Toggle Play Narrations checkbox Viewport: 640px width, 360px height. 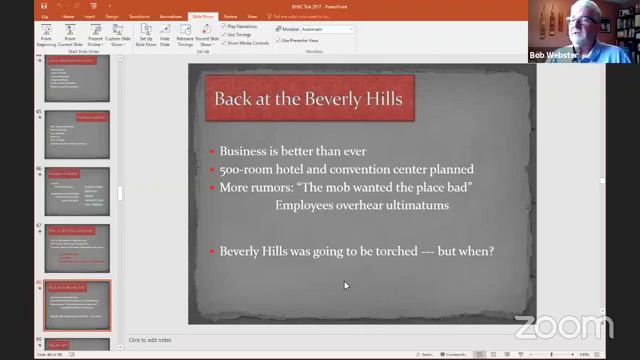coord(224,26)
